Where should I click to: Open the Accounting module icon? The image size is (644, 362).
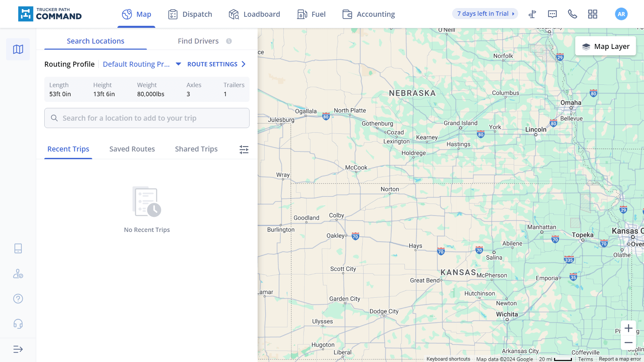pyautogui.click(x=347, y=14)
